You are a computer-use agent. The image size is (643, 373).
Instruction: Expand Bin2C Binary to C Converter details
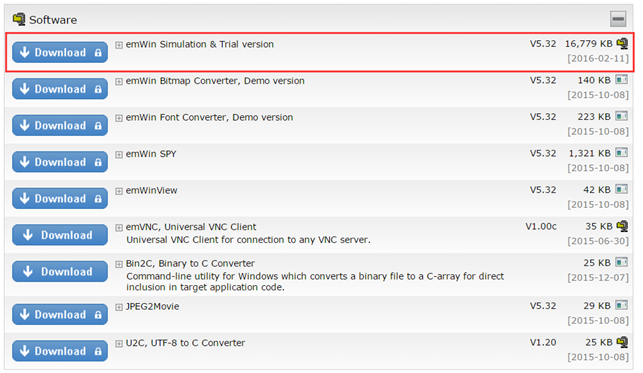pyautogui.click(x=119, y=264)
